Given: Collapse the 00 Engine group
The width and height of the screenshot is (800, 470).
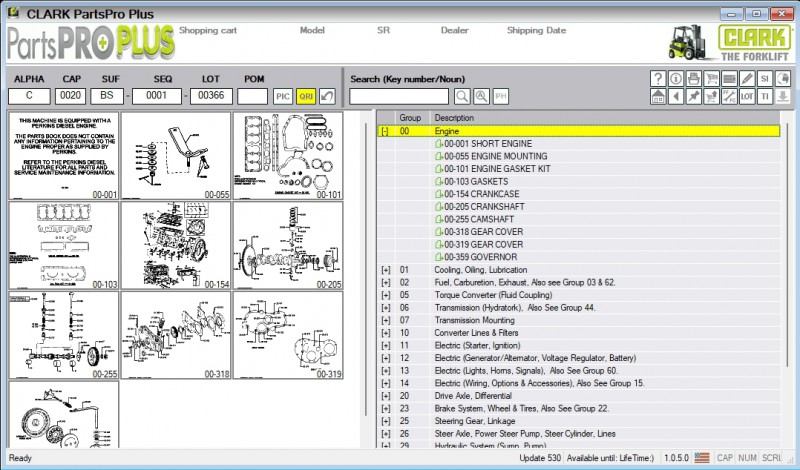Looking at the screenshot, I should [385, 131].
